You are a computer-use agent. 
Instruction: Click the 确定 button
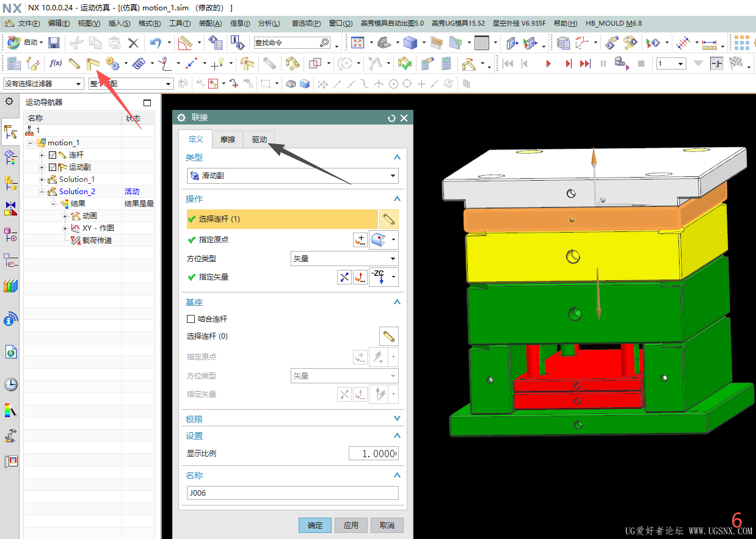pyautogui.click(x=315, y=525)
